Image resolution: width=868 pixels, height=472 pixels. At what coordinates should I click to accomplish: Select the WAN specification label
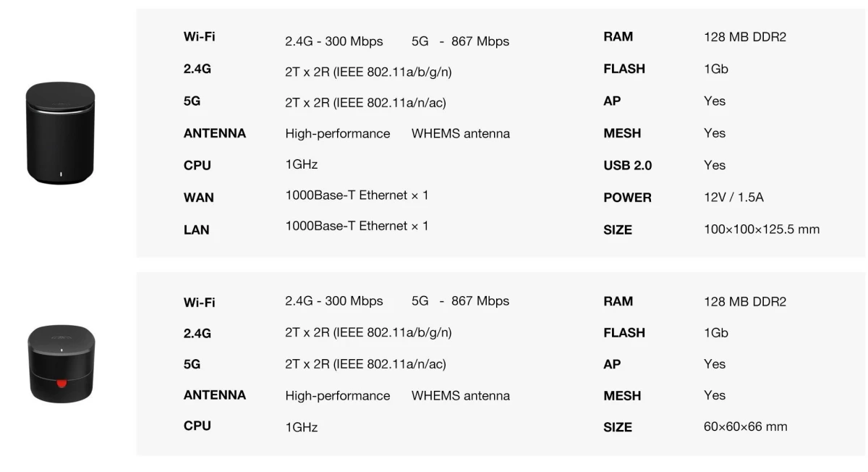click(x=198, y=198)
